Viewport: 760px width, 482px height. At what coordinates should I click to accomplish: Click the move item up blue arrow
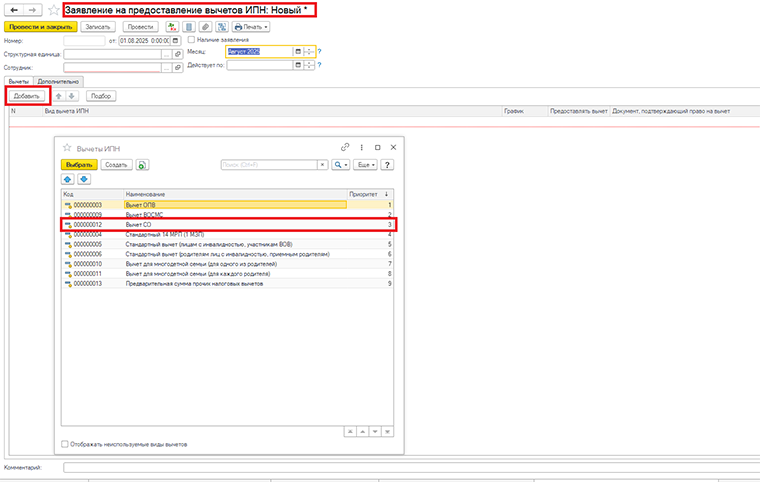[68, 179]
